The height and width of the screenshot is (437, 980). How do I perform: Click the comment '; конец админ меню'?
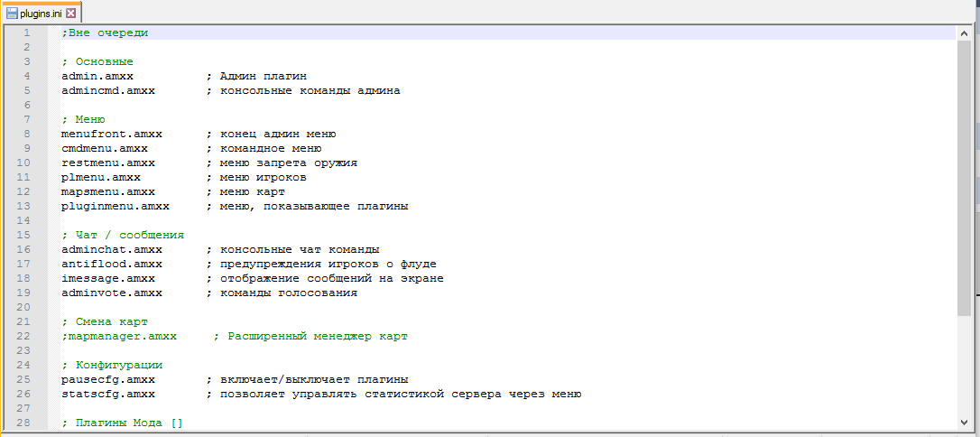coord(272,134)
